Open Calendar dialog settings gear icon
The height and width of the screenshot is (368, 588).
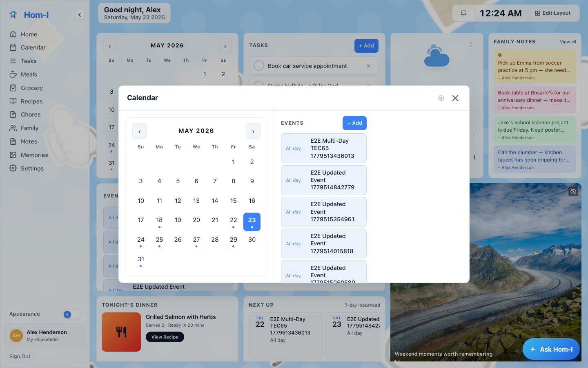[x=441, y=98]
